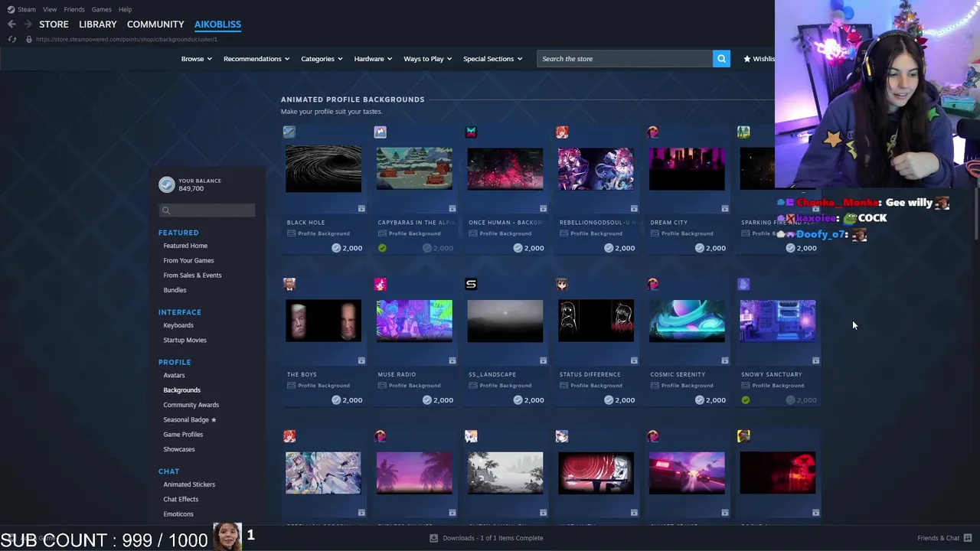Click preview icon under Once Human thumbnail
980x551 pixels.
point(543,208)
